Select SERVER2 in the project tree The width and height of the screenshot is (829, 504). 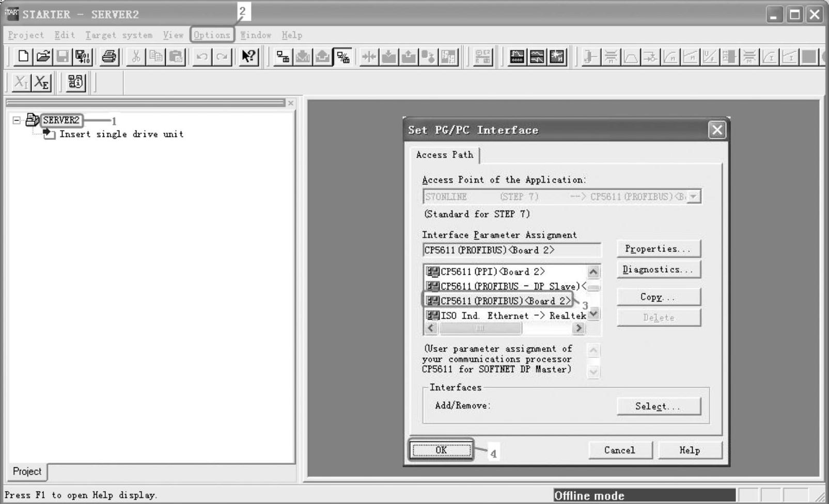tap(61, 120)
